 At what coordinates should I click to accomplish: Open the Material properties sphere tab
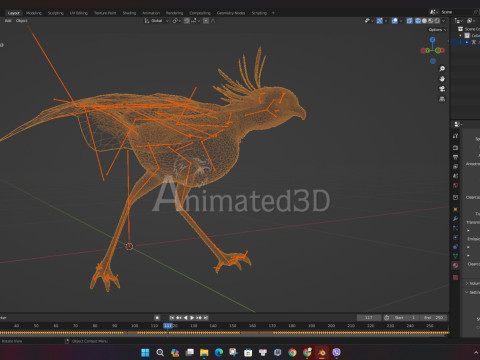[455, 265]
